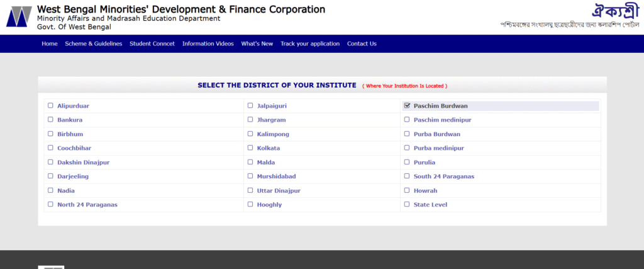
Task: Select the Darjeeling district checkbox
Action: (50, 176)
